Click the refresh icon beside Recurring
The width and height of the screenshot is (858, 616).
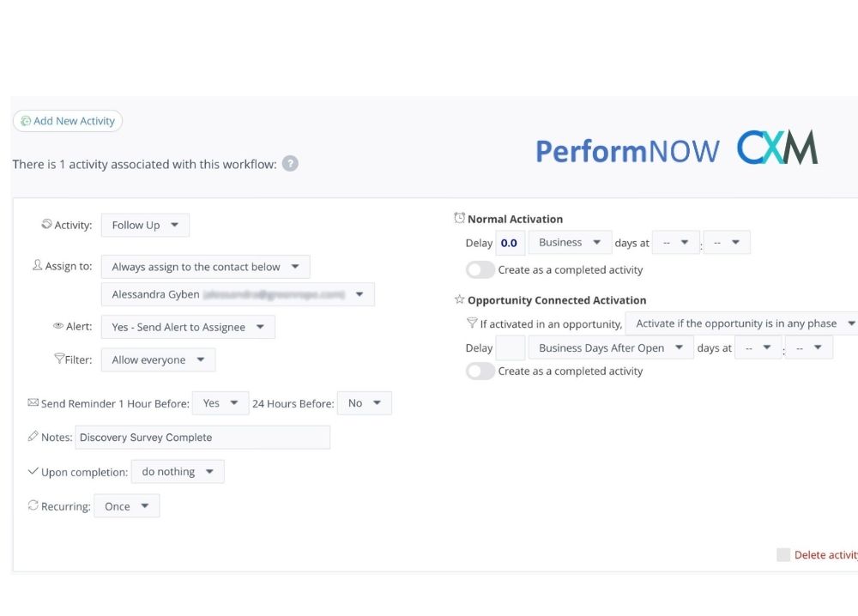(x=33, y=506)
